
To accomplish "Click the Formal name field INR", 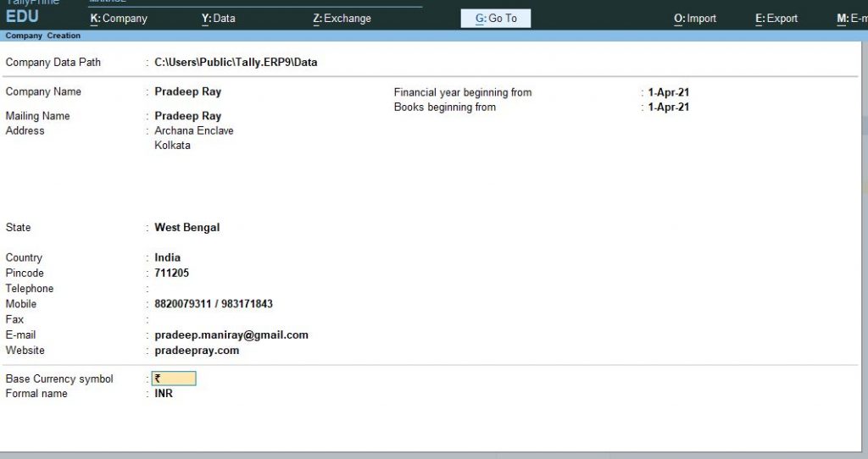I will [x=164, y=393].
